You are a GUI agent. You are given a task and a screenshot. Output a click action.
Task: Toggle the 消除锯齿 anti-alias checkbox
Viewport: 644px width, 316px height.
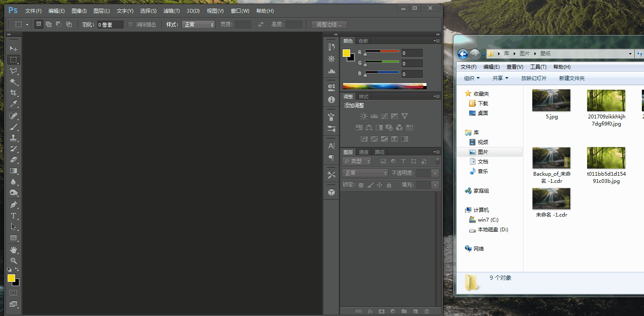(131, 24)
